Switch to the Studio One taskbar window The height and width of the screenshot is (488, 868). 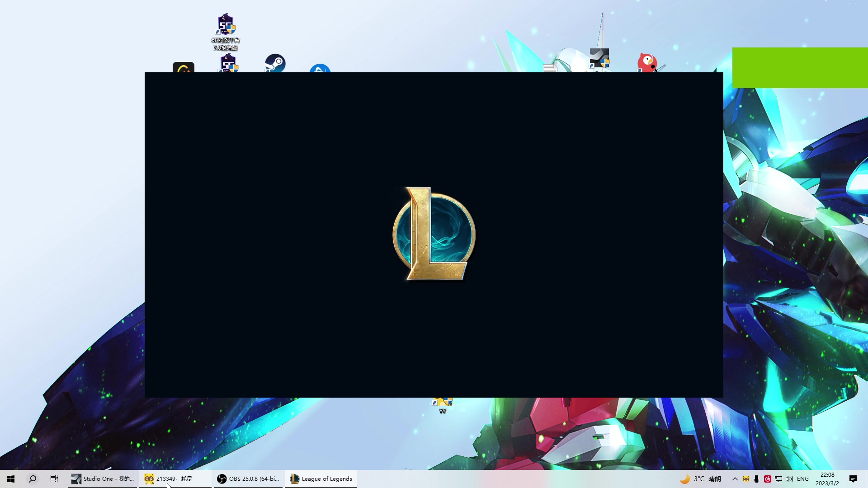coord(103,479)
